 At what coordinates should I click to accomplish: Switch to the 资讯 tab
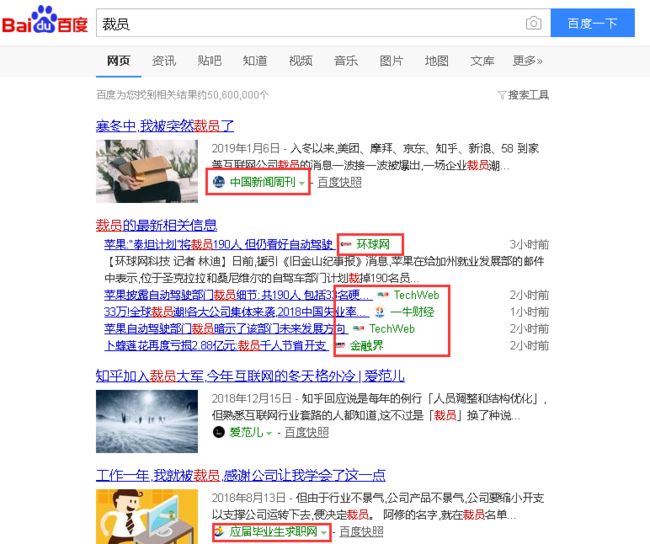point(164,61)
